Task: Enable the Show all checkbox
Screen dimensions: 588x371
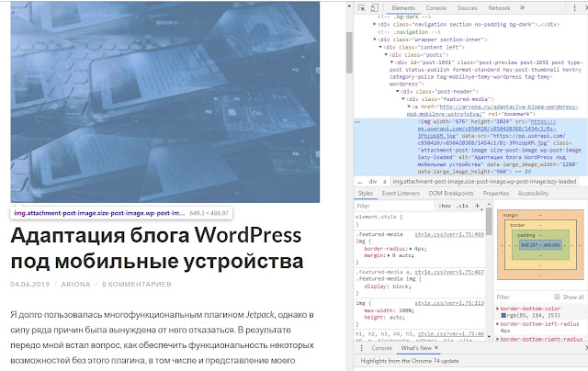Action: [558, 297]
